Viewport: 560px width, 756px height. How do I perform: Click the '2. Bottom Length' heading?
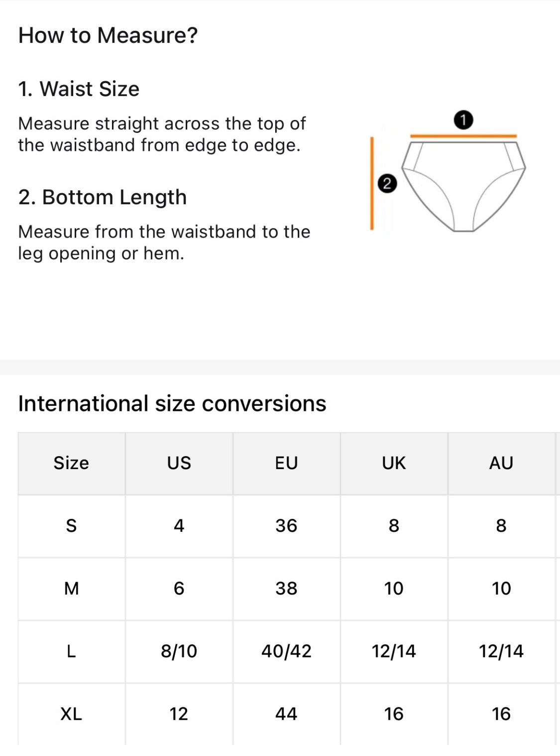(103, 197)
